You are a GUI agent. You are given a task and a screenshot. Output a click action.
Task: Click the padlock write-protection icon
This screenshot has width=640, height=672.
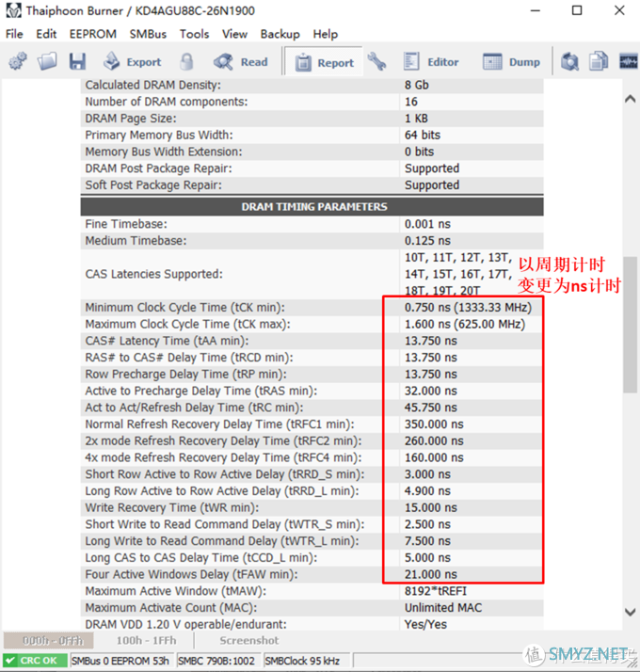click(187, 62)
